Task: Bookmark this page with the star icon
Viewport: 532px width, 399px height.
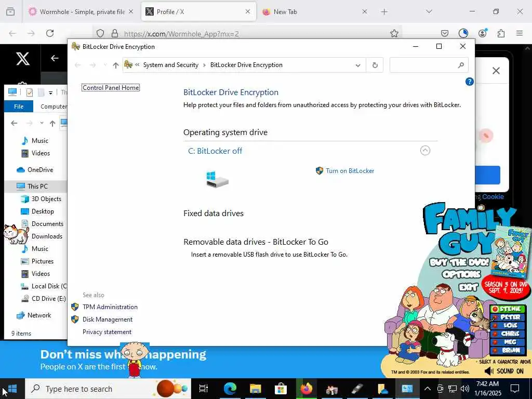Action: (x=394, y=33)
